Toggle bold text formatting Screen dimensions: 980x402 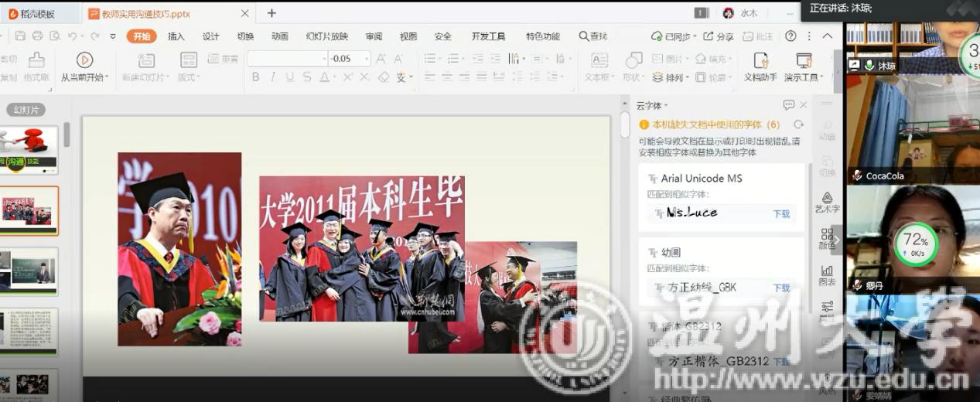[256, 77]
